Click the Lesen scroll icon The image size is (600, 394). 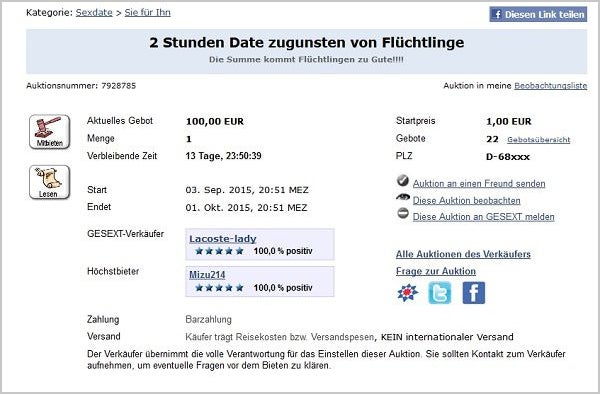click(x=50, y=182)
